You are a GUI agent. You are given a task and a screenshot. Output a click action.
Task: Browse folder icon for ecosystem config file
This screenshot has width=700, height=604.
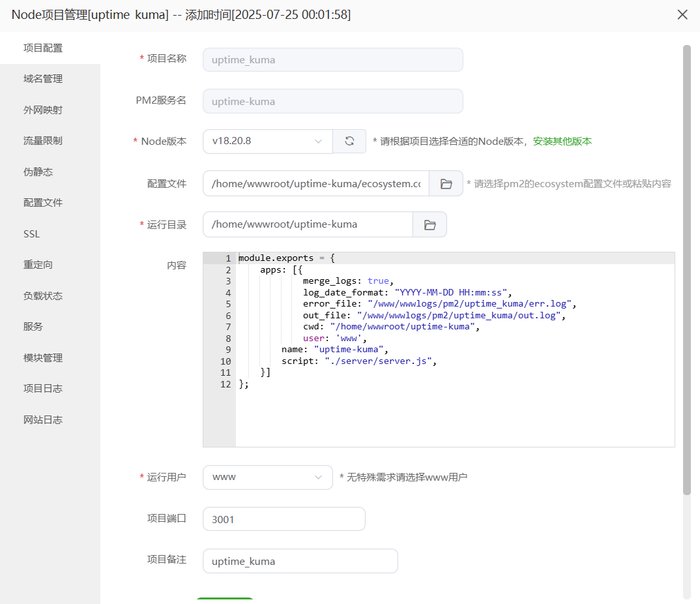point(446,183)
